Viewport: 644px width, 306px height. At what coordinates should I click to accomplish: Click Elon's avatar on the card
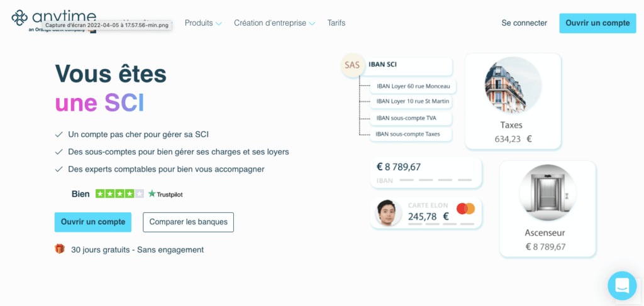pos(388,212)
